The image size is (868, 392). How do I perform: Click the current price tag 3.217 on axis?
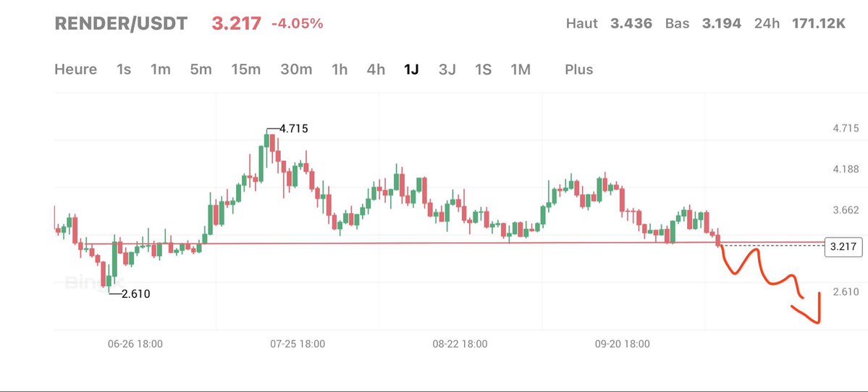pyautogui.click(x=843, y=247)
